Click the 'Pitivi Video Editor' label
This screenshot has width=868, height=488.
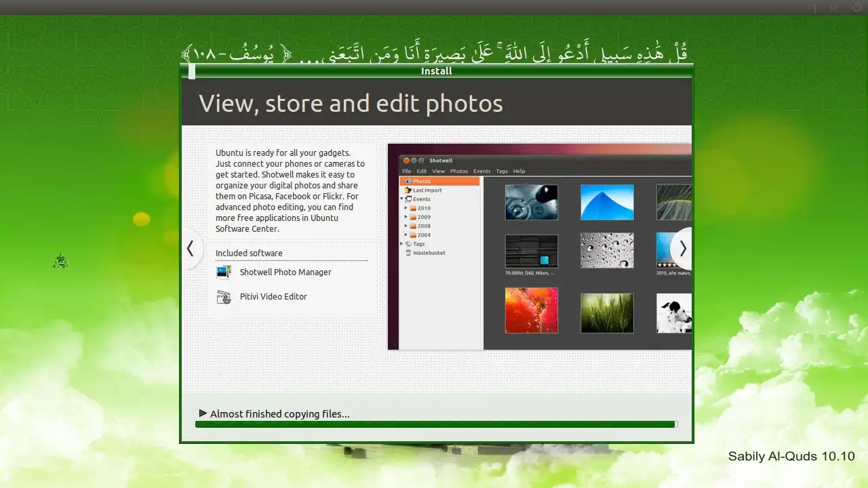pos(273,297)
